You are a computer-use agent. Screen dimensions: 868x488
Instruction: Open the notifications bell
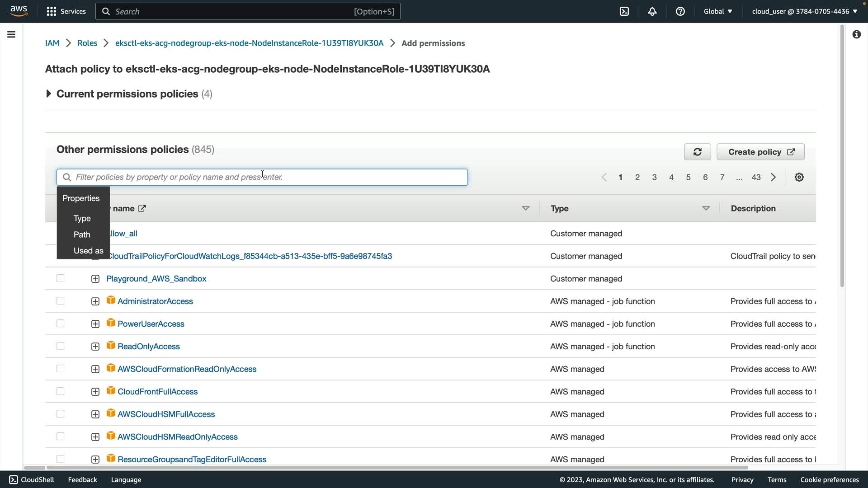652,11
